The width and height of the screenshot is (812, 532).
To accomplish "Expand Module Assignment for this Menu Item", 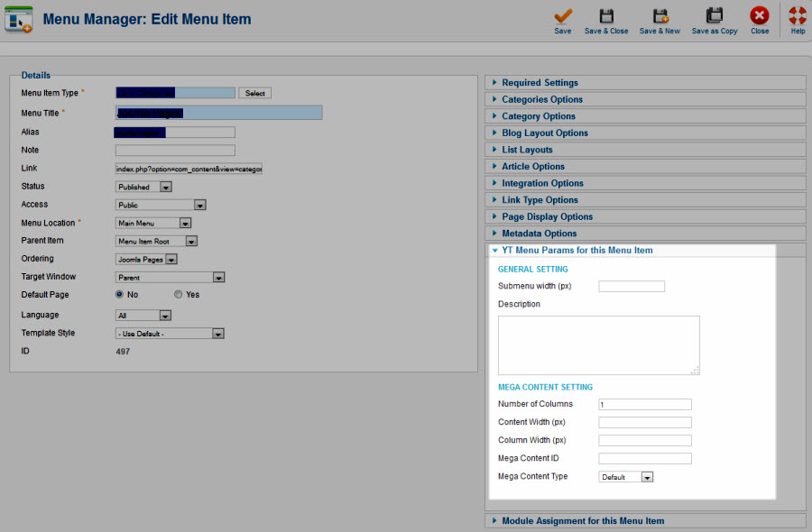I will click(582, 521).
